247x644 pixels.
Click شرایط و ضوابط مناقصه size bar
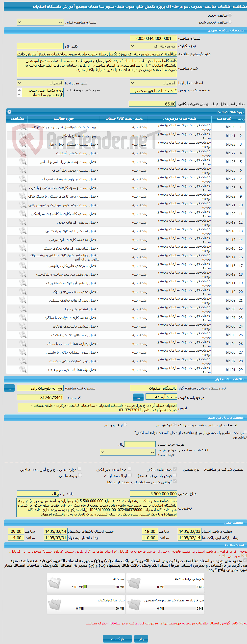coord(180,587)
